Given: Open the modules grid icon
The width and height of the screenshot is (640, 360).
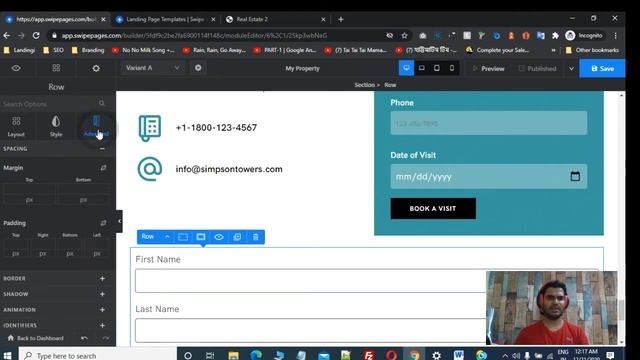Looking at the screenshot, I should pos(56,68).
